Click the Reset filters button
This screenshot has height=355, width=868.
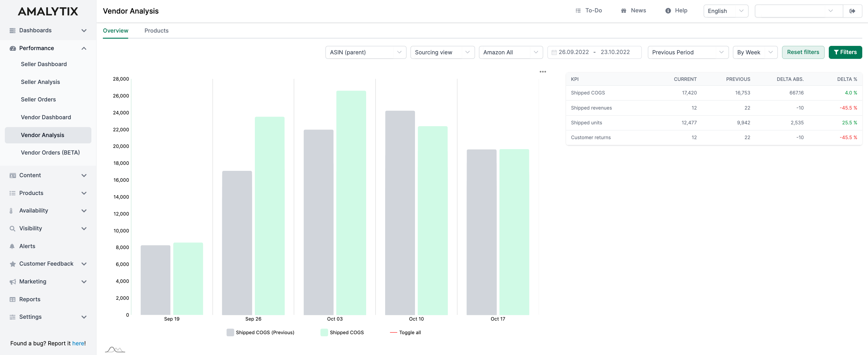(x=803, y=52)
